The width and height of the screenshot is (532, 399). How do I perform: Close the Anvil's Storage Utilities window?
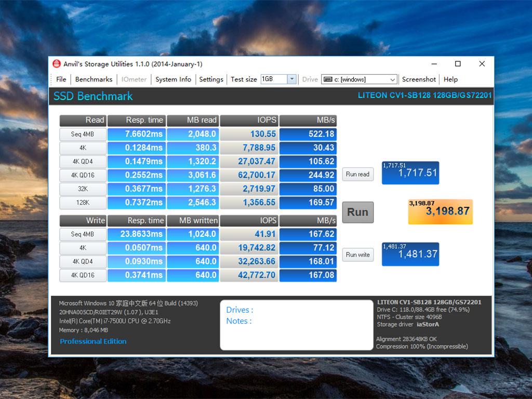pos(482,64)
